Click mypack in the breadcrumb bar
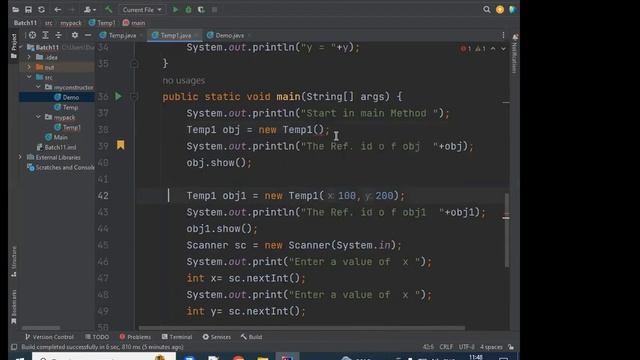Screen dimensions: 640x360 [x=71, y=23]
